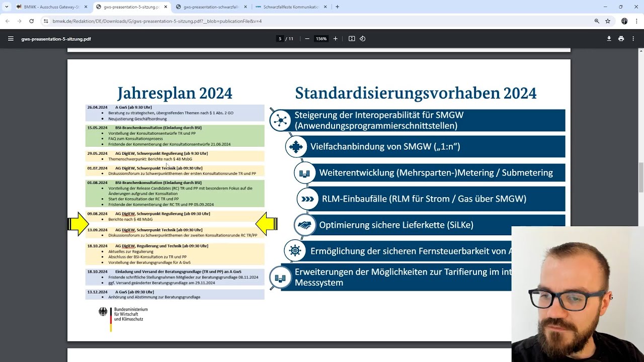
Task: Open Chrome profile avatar
Action: pyautogui.click(x=624, y=21)
